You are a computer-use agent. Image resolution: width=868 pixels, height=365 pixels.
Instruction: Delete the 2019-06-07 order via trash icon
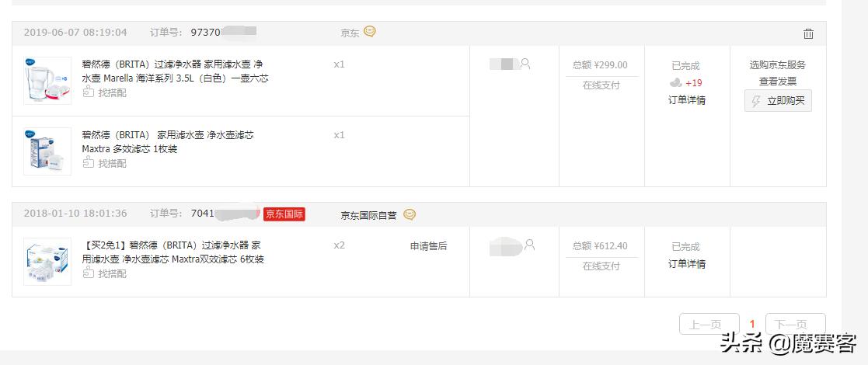pos(808,33)
